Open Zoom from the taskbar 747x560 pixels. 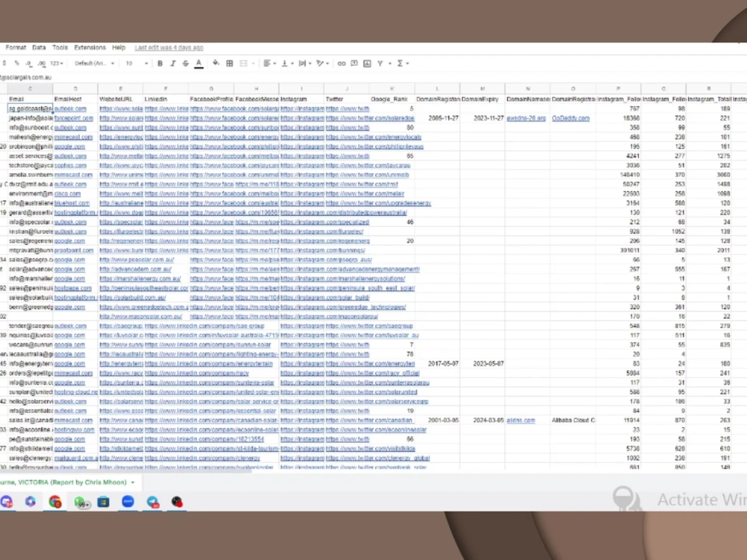pos(128,502)
